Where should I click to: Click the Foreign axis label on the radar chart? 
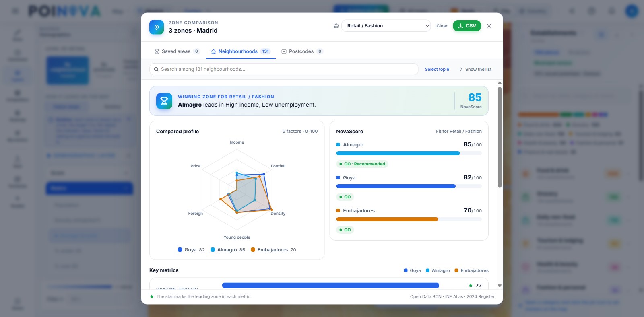coord(196,214)
